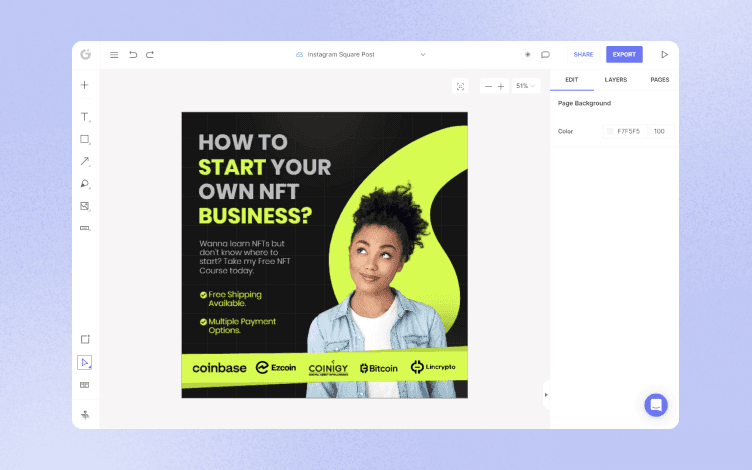The image size is (752, 470).
Task: Select the Bitcoin logo on canvas
Action: [x=379, y=368]
